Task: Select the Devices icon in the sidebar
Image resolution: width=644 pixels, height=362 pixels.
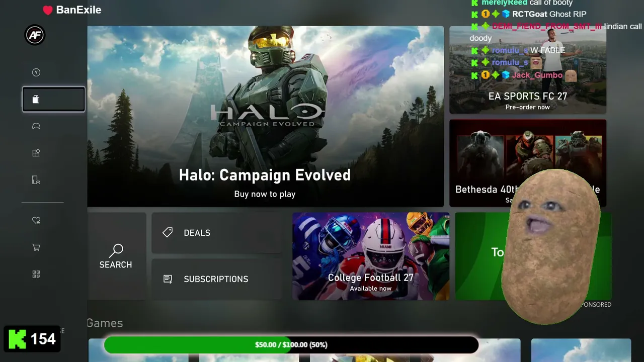Action: (36, 179)
